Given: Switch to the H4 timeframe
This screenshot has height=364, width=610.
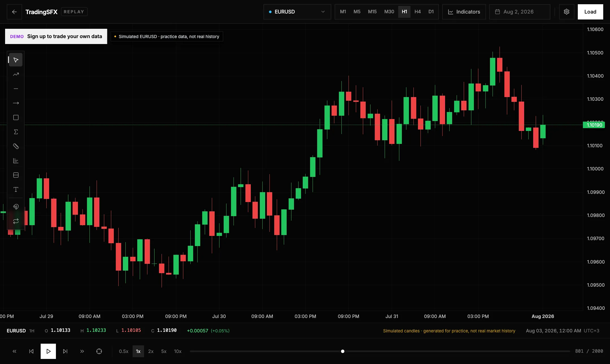Looking at the screenshot, I should point(418,12).
